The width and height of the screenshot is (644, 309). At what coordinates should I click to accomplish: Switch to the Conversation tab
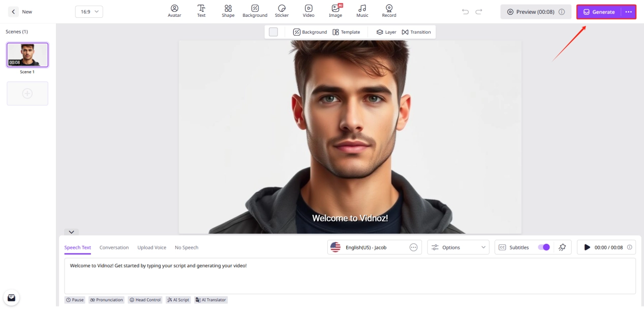(114, 247)
